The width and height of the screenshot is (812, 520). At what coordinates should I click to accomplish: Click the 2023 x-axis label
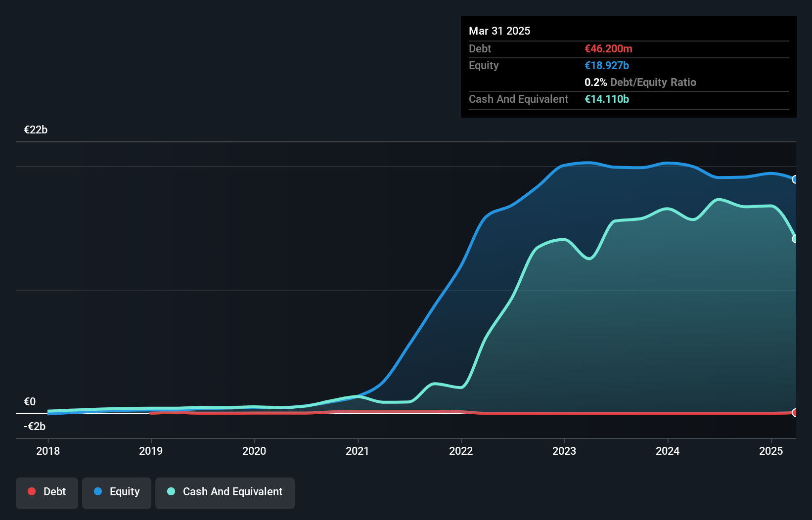tap(564, 451)
